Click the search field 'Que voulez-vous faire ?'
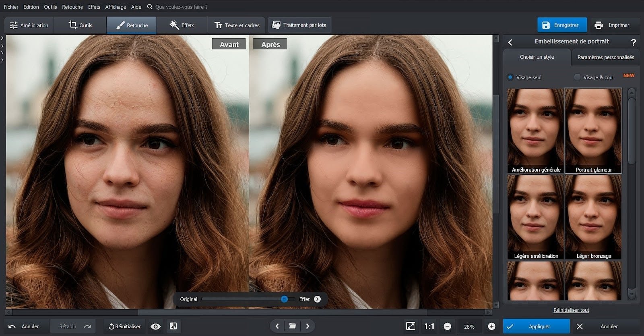 181,7
